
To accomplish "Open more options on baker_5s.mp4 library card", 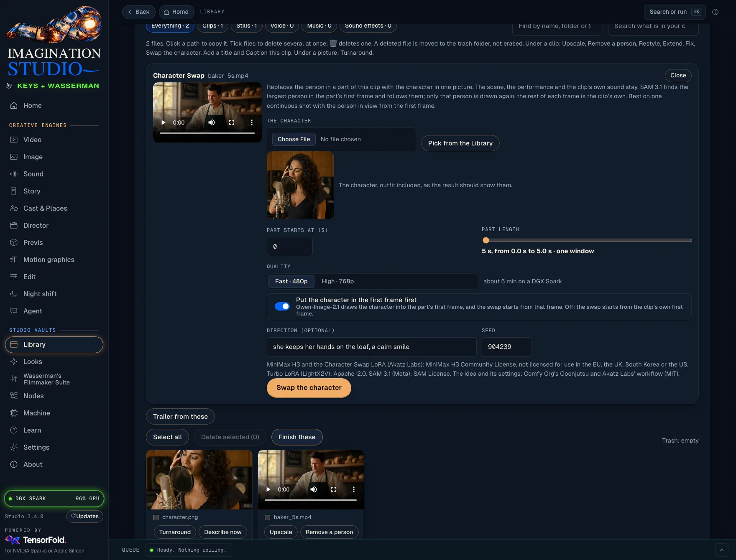I will tap(354, 489).
